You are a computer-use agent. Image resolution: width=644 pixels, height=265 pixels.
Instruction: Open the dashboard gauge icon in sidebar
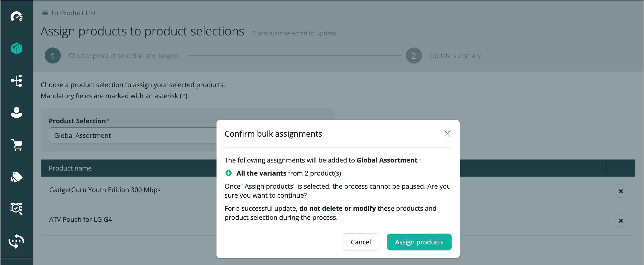tap(17, 17)
